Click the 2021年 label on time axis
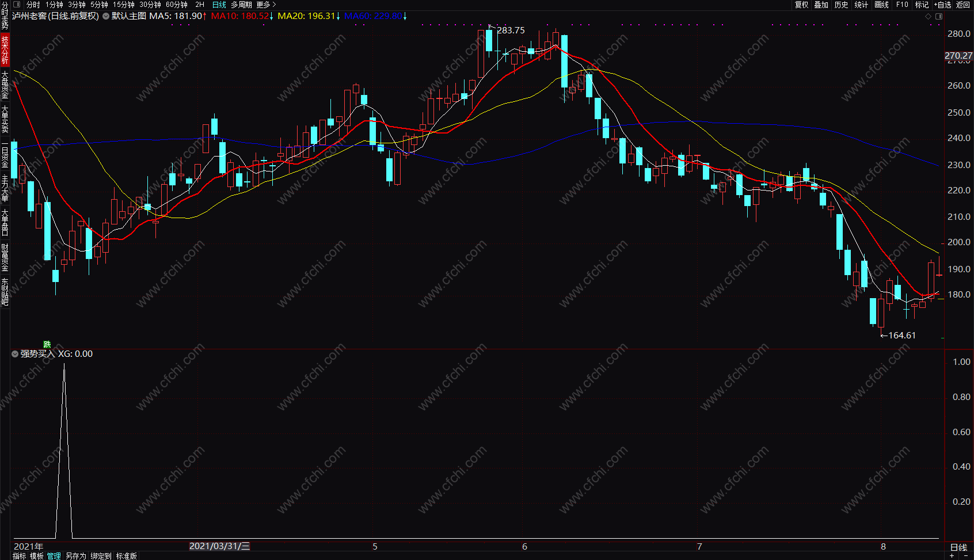Screen dimensions: 974x560 pos(29,547)
